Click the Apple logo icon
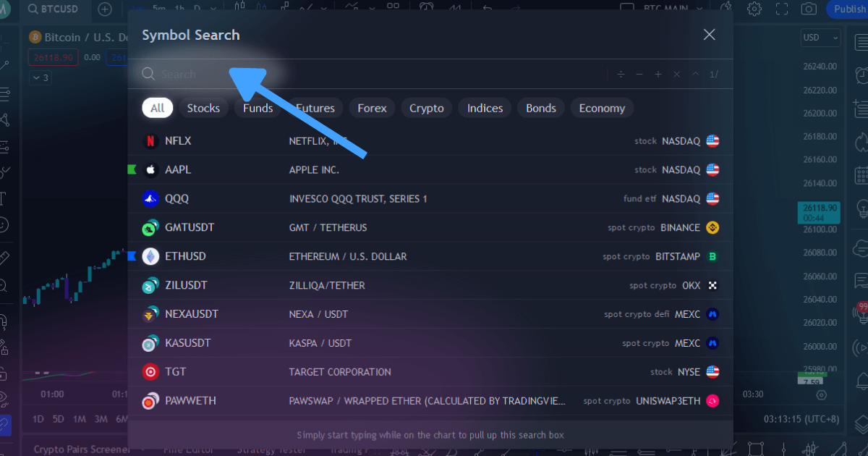This screenshot has height=456, width=868. click(x=150, y=169)
